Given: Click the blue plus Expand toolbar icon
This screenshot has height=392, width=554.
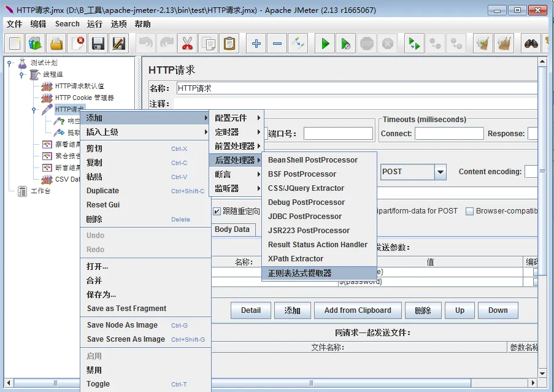Looking at the screenshot, I should [256, 44].
